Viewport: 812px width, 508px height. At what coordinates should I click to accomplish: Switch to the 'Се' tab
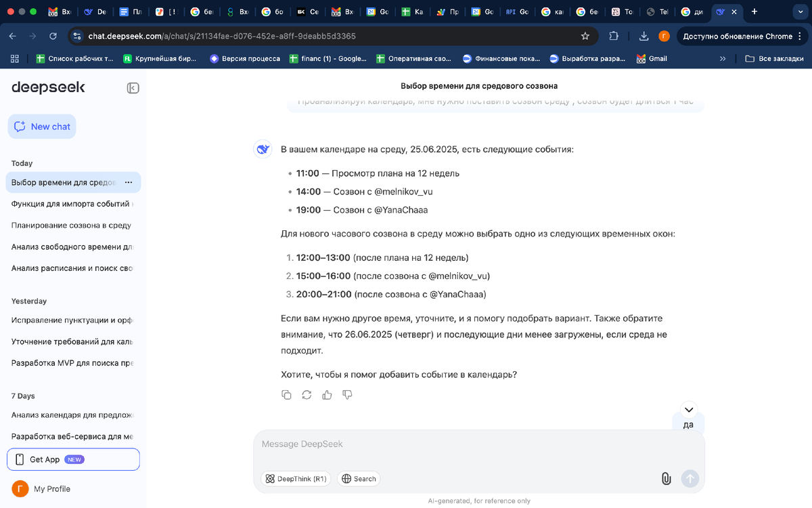point(307,12)
